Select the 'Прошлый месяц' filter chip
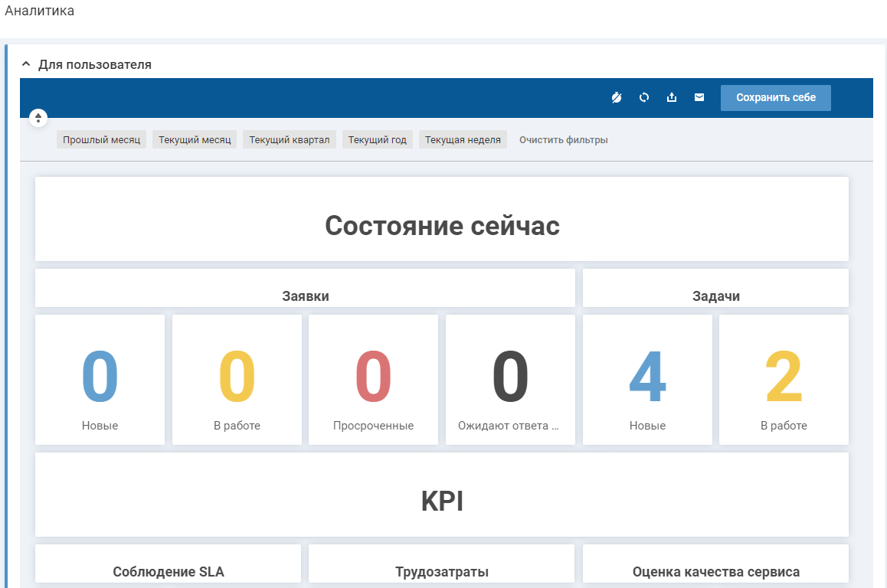 (101, 140)
